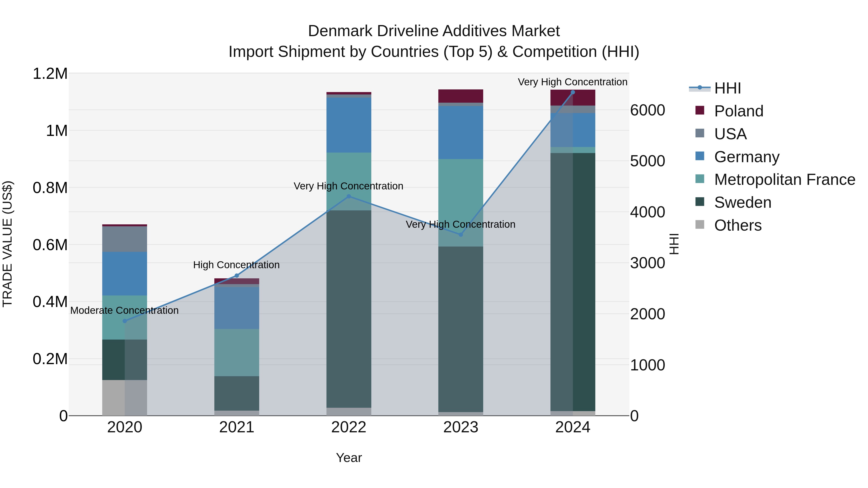Toggle the Germany series in legend
This screenshot has width=868, height=488.
[737, 157]
